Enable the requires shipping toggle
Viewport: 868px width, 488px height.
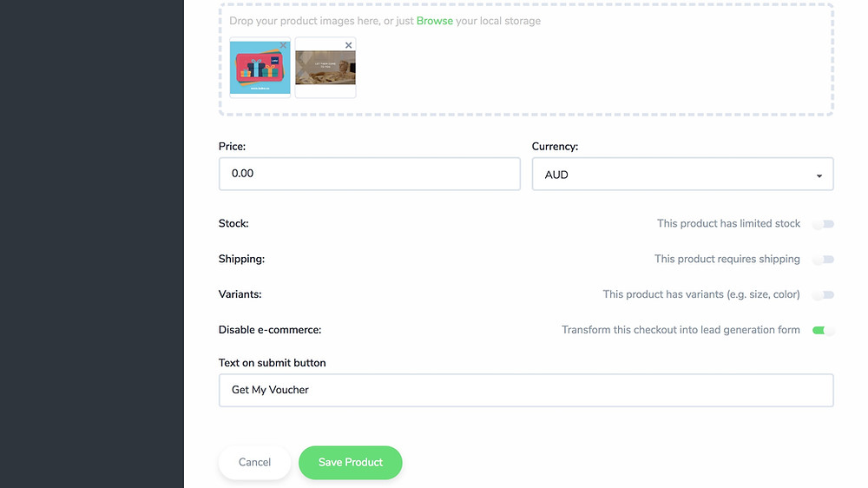pyautogui.click(x=823, y=260)
